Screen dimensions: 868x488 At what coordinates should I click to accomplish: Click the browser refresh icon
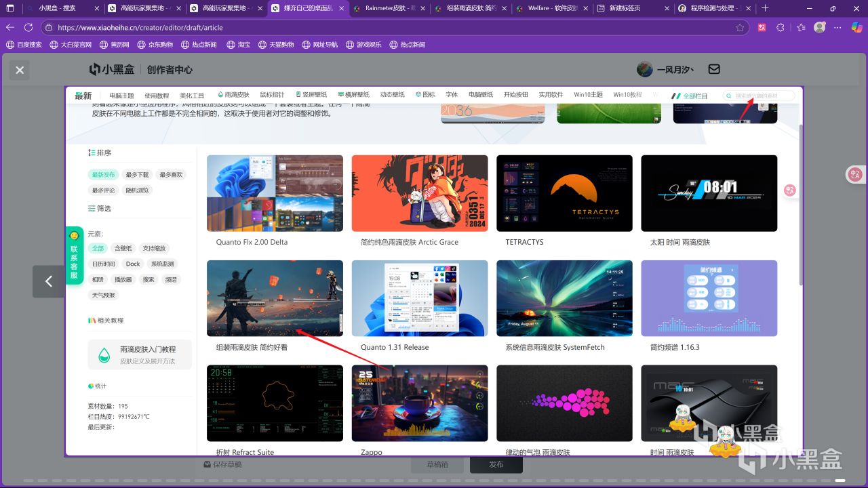click(28, 28)
